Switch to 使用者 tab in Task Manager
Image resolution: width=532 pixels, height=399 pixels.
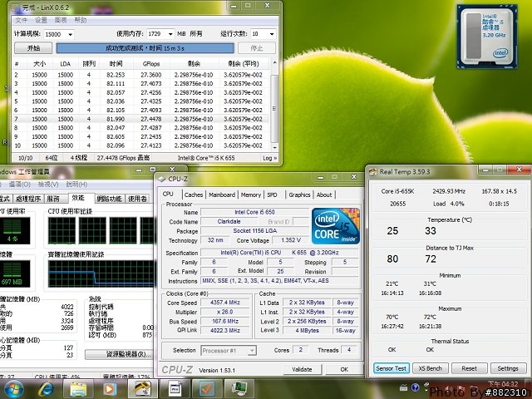click(x=137, y=199)
